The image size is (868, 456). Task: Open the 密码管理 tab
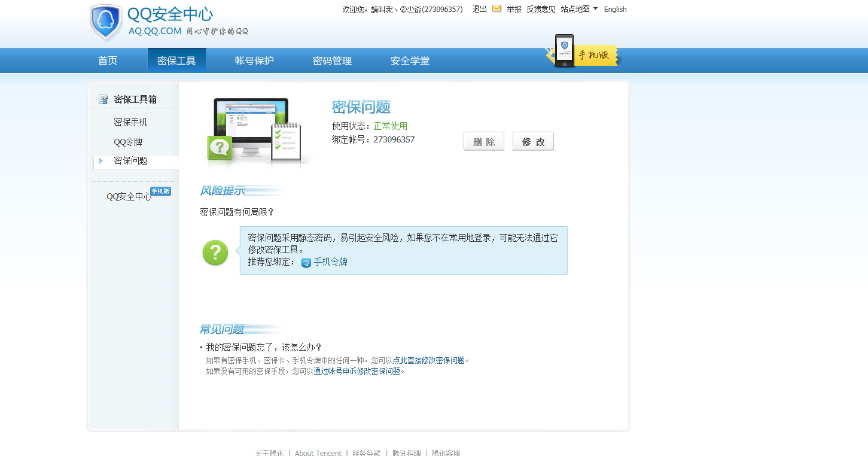coord(332,60)
